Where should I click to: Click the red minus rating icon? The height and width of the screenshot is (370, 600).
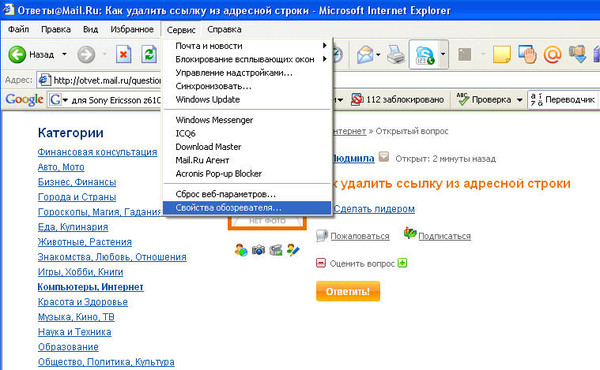click(321, 263)
